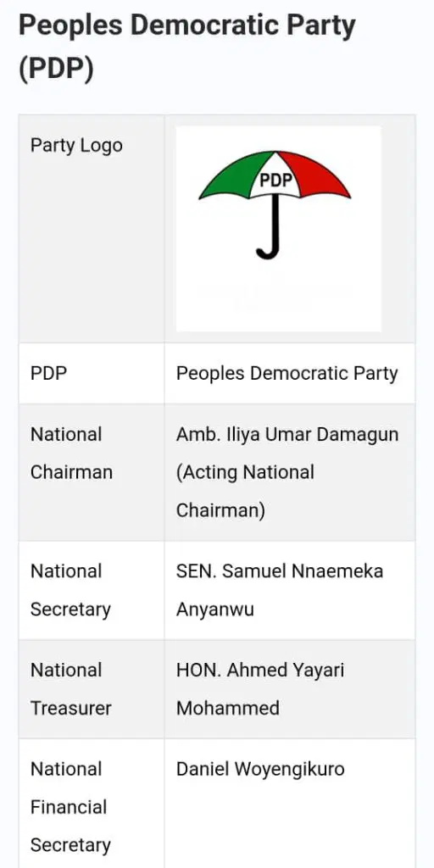The height and width of the screenshot is (868, 434).
Task: Click the National Chairman label
Action: tap(71, 453)
